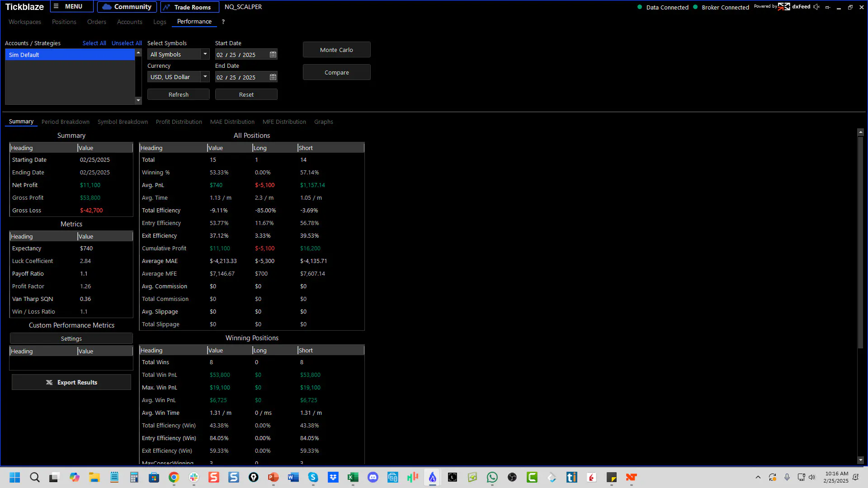Open Discord from the taskbar
The image size is (868, 488).
pyautogui.click(x=373, y=477)
